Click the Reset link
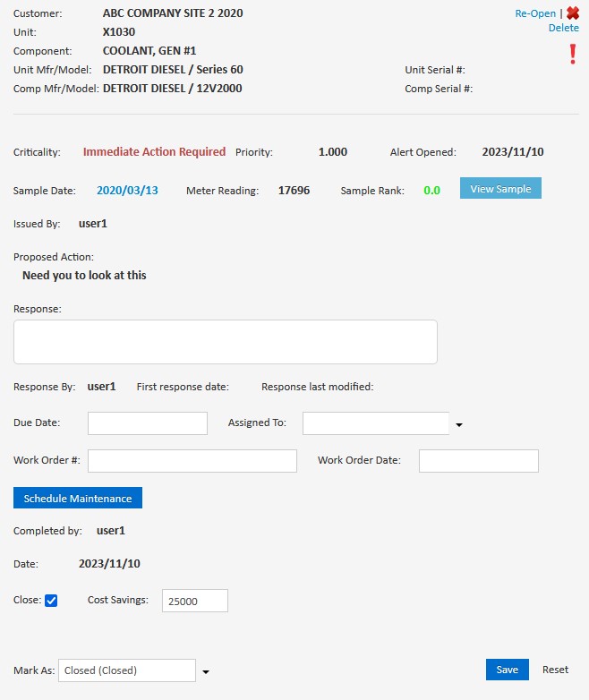This screenshot has width=589, height=700. click(x=555, y=670)
